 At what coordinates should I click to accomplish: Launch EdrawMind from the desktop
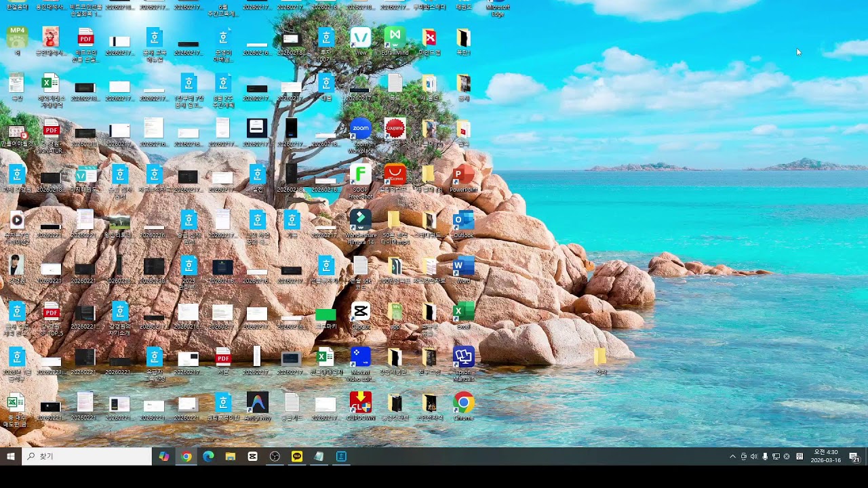tap(395, 41)
